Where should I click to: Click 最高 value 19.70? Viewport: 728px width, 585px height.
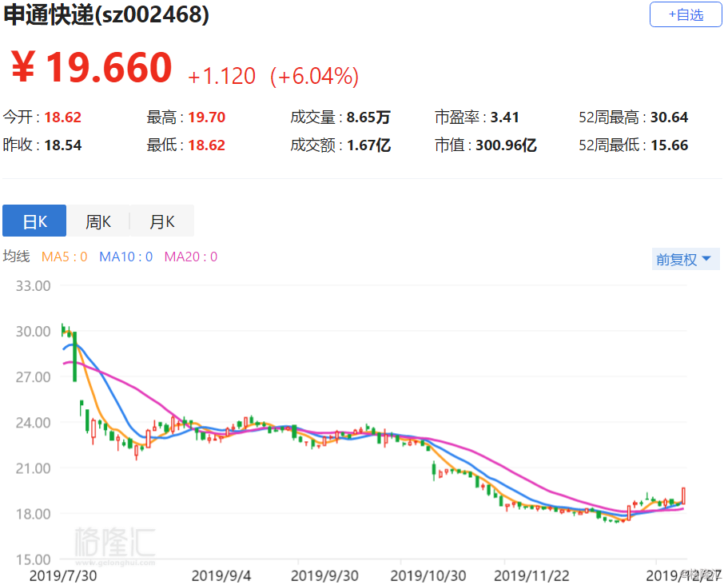(207, 117)
